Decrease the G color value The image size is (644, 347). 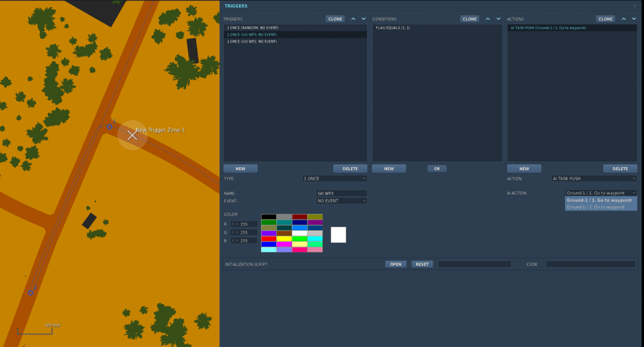[x=233, y=232]
